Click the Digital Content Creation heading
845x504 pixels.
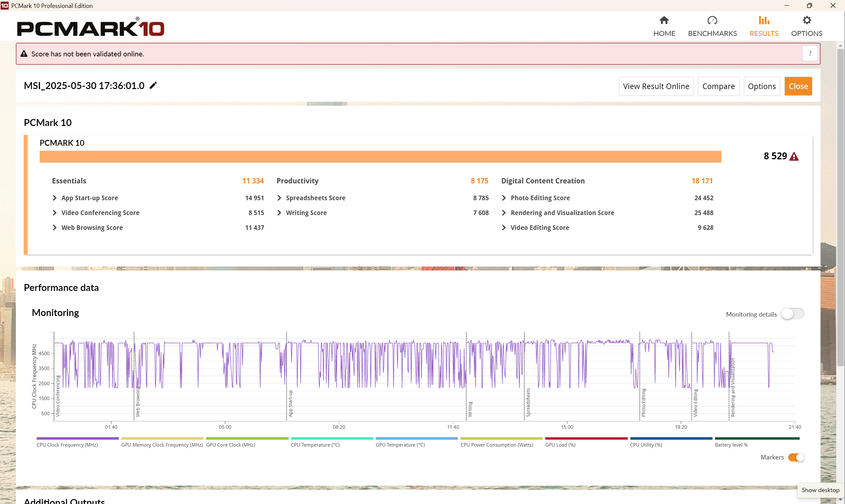tap(543, 181)
